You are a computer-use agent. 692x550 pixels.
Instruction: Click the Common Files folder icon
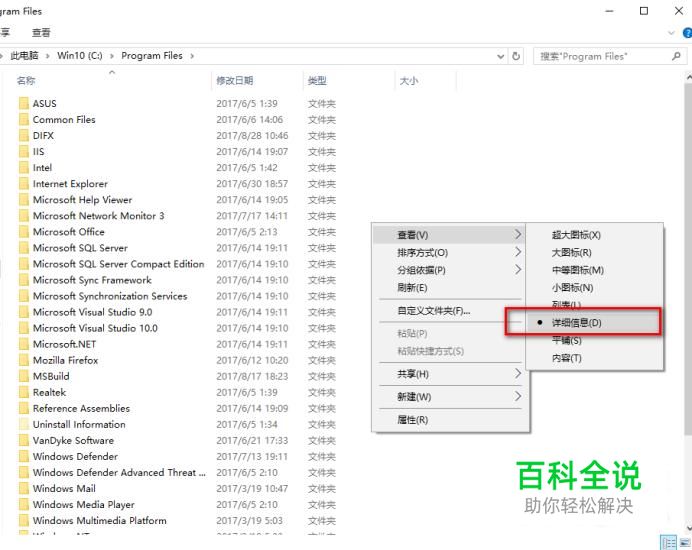tap(24, 120)
